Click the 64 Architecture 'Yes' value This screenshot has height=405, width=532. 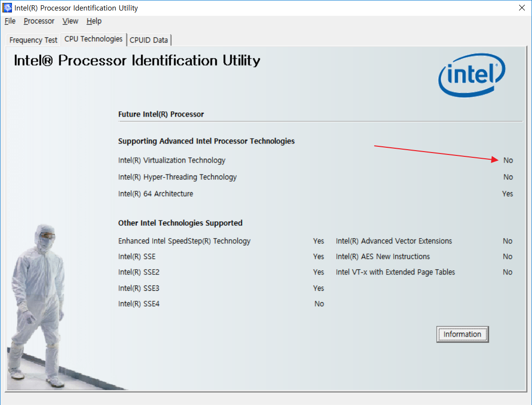[508, 194]
